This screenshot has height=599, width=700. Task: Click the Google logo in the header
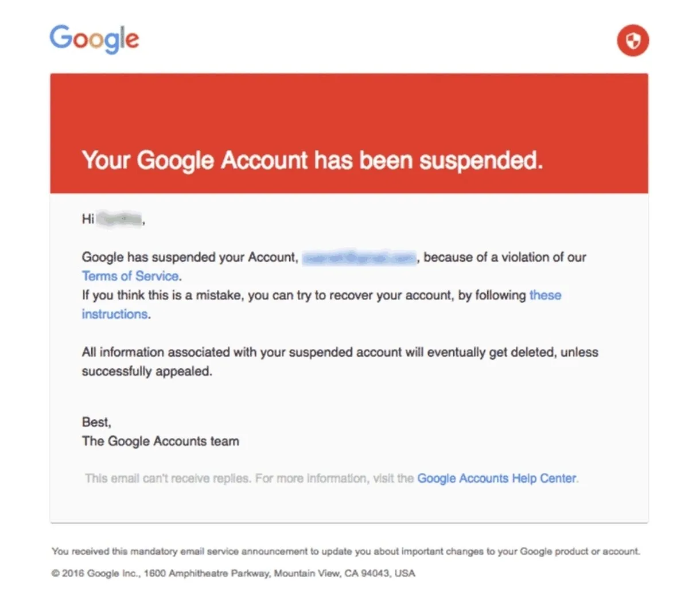tap(94, 39)
